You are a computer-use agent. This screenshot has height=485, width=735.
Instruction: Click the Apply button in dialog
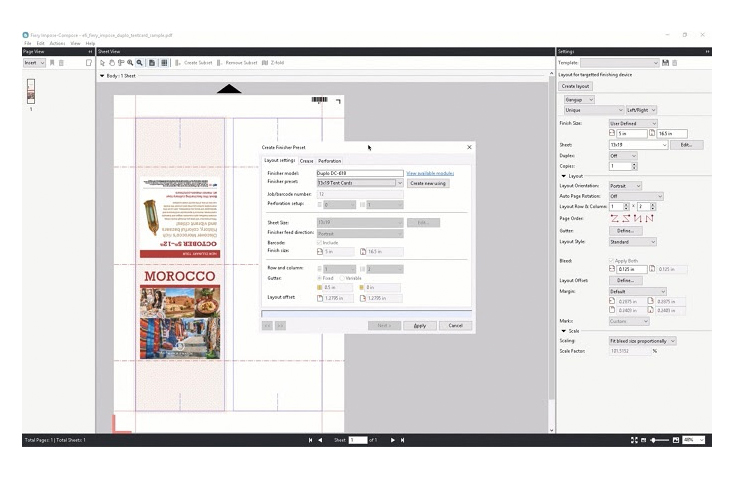pyautogui.click(x=420, y=325)
